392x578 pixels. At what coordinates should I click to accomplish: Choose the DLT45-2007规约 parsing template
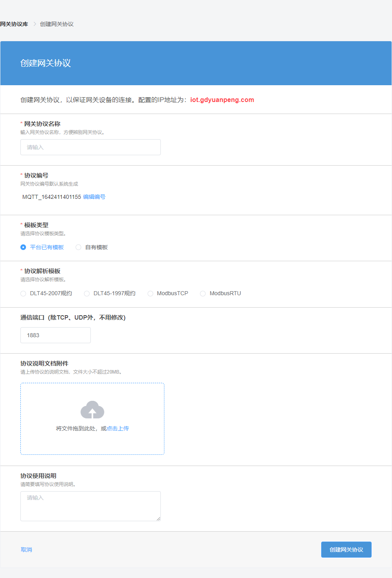[23, 294]
